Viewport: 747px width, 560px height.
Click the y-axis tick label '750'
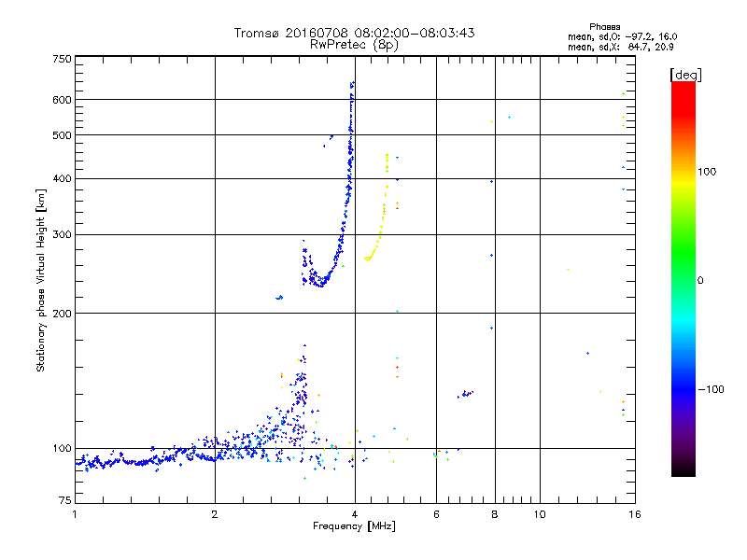[62, 59]
